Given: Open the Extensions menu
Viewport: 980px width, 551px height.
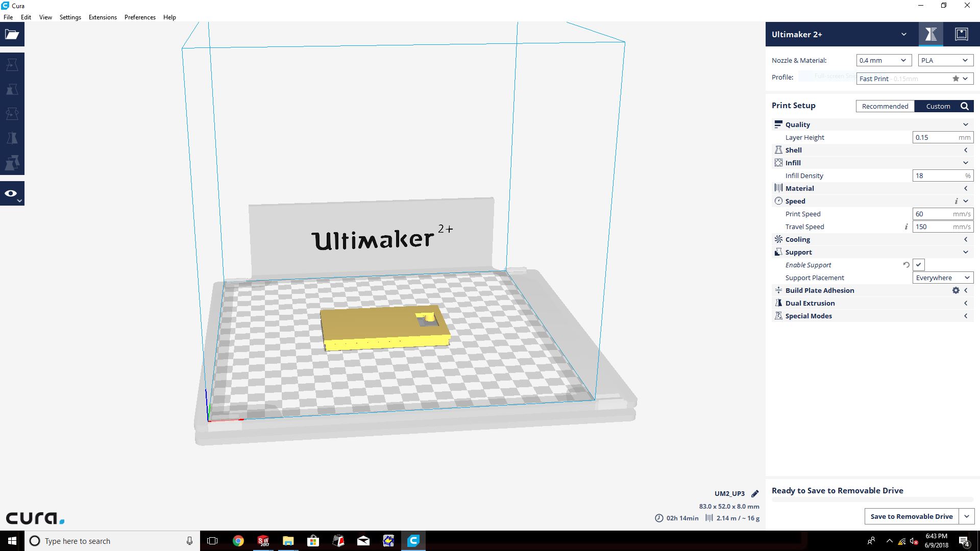Looking at the screenshot, I should tap(103, 17).
